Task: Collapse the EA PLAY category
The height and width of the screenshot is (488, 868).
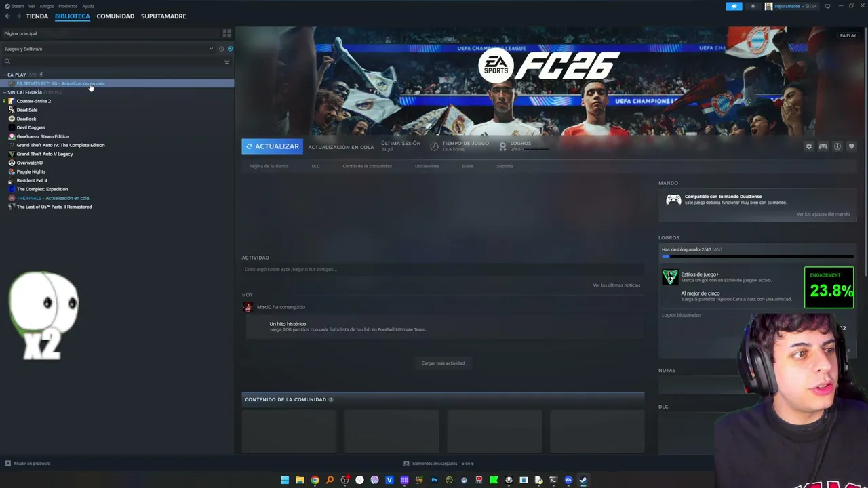Action: coord(5,75)
